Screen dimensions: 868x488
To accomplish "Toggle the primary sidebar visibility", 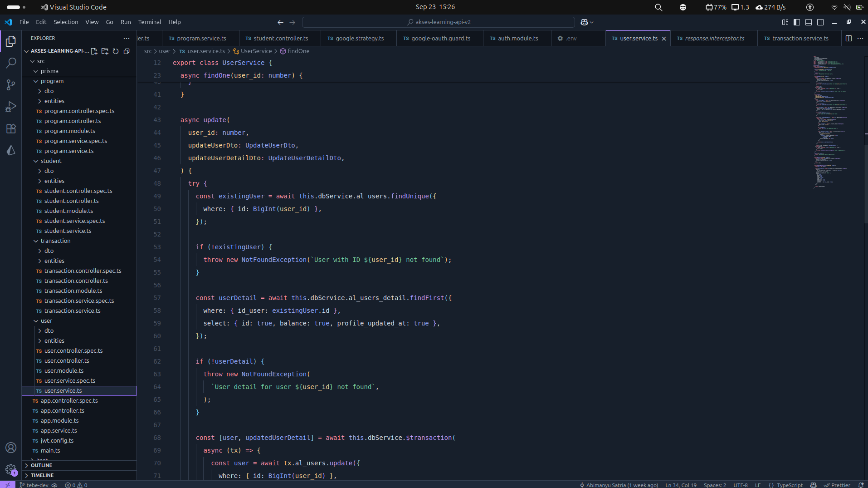I will pyautogui.click(x=797, y=22).
